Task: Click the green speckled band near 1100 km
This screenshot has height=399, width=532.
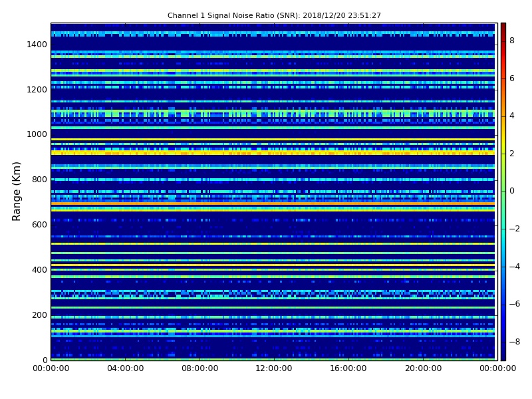Action: tap(273, 113)
